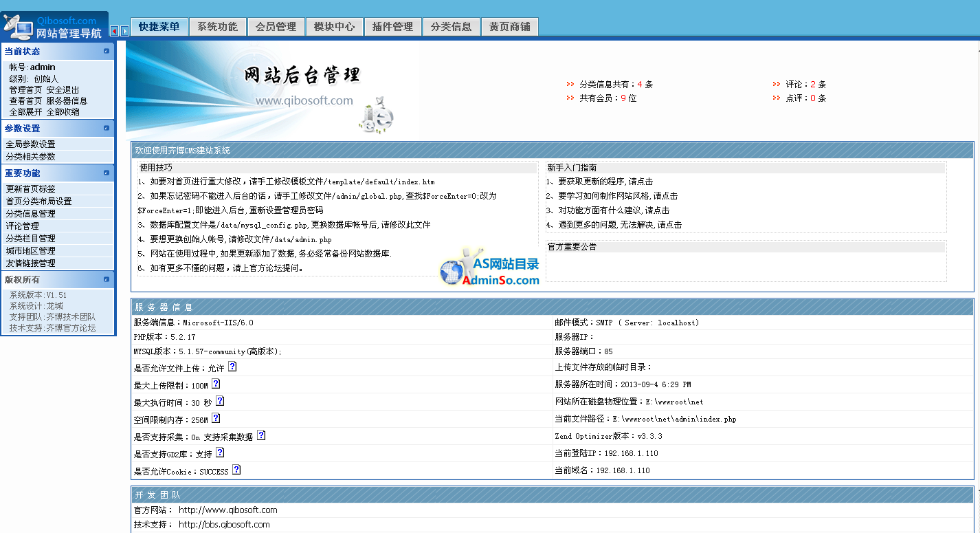Open help icon for 是否允许Cookie
980x533 pixels.
(x=236, y=470)
